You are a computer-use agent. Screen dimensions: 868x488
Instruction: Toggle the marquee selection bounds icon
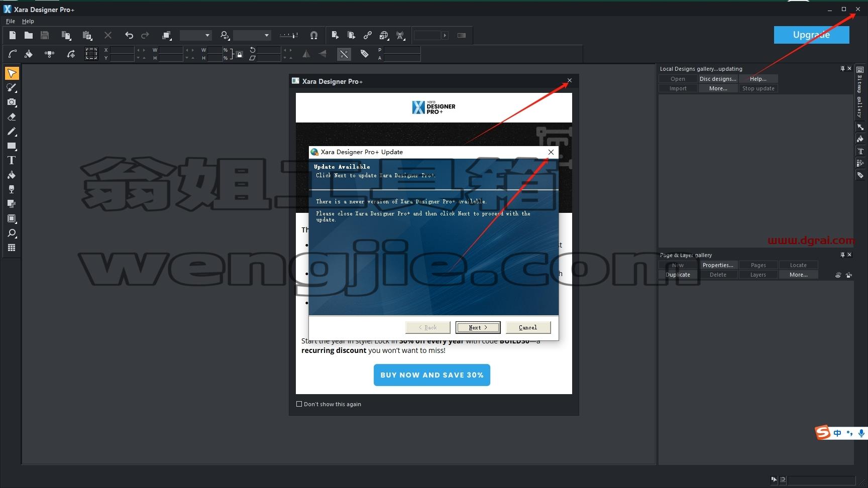(x=91, y=54)
